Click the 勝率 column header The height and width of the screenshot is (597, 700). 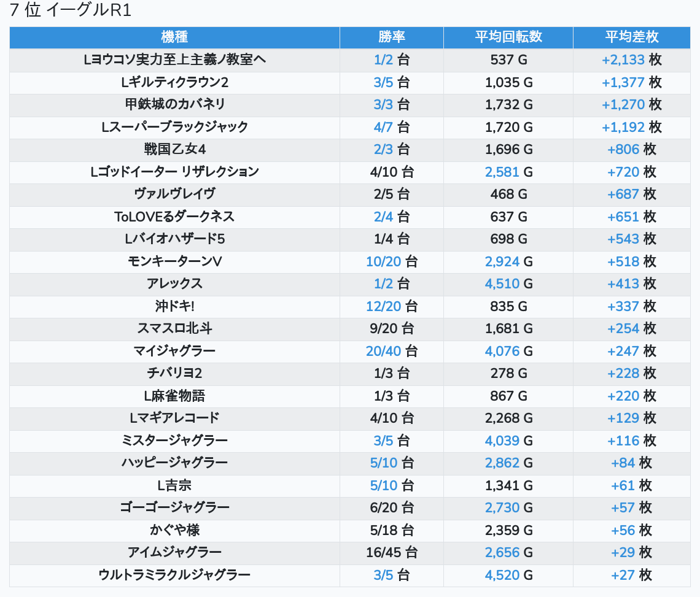(x=392, y=37)
